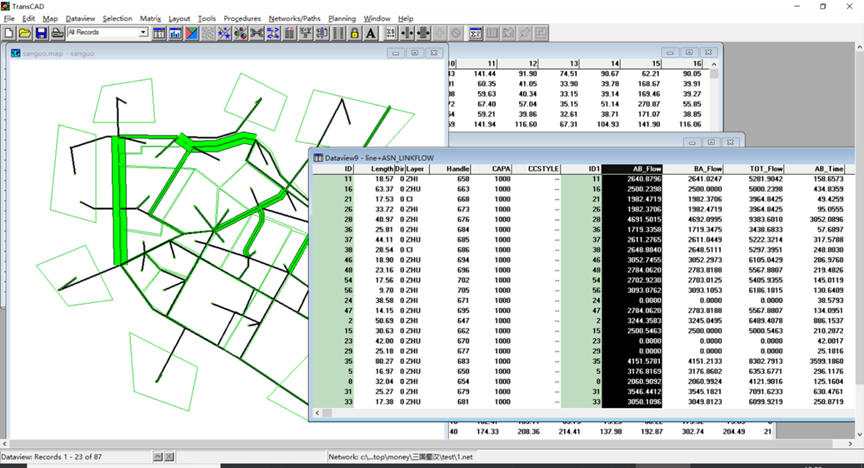
Task: Open the Planning menu
Action: click(342, 18)
